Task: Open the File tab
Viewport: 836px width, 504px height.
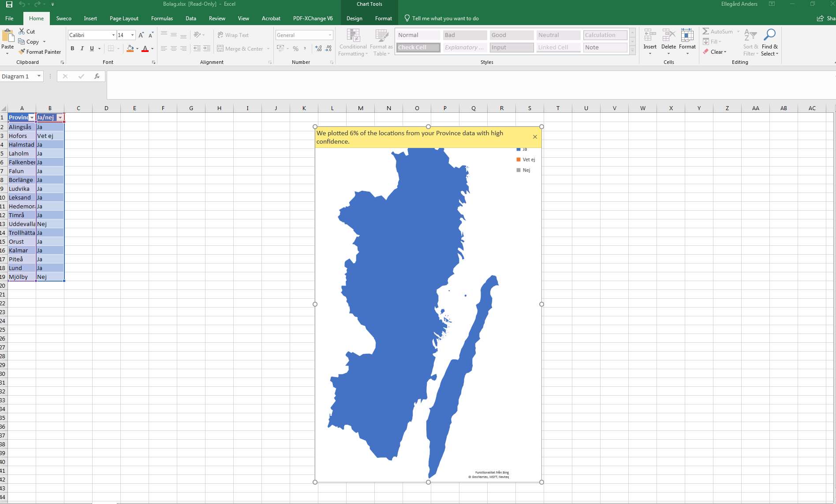Action: click(9, 19)
